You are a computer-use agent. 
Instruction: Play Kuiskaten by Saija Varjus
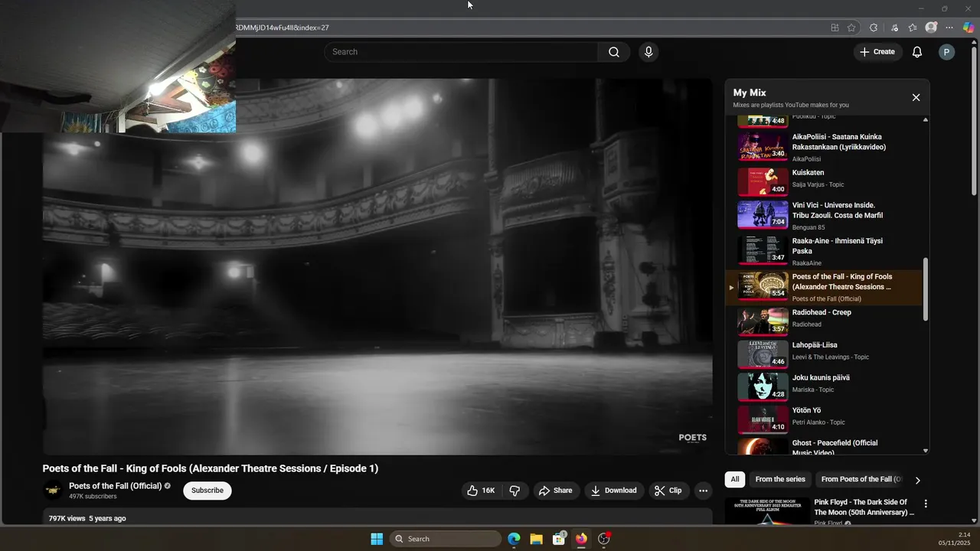(824, 182)
